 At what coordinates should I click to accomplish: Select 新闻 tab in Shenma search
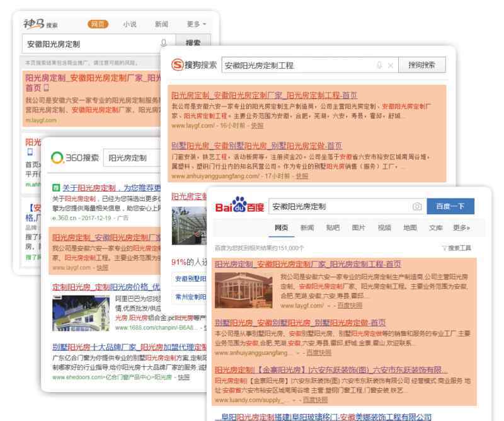161,24
